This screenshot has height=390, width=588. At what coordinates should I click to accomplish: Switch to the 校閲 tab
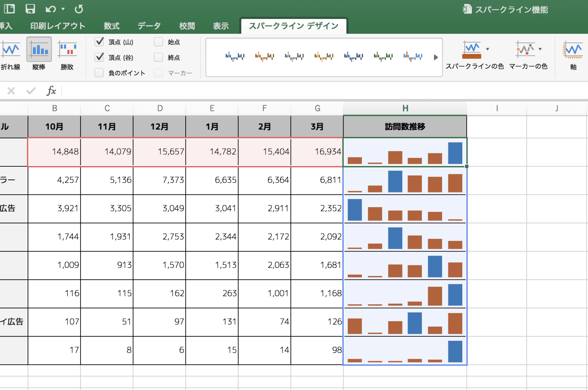[187, 26]
